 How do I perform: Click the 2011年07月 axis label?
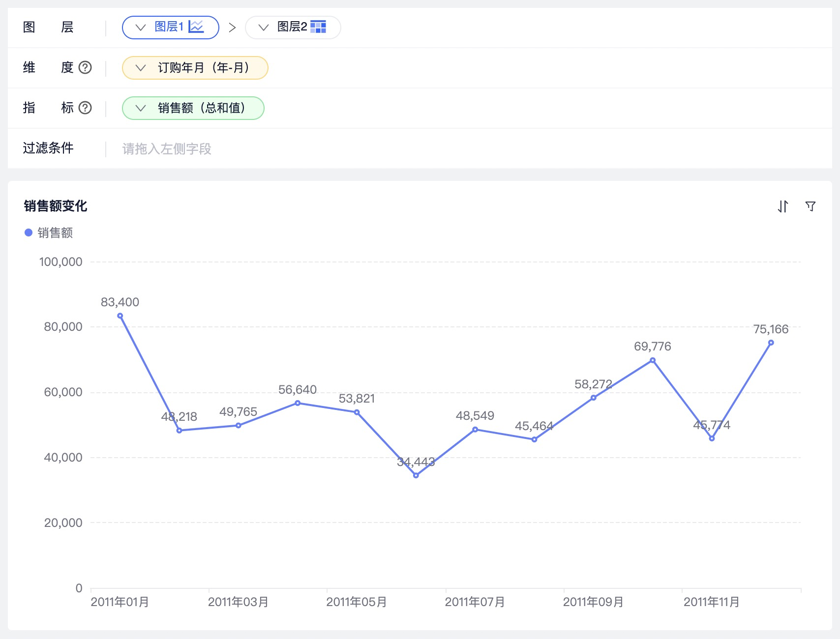(475, 602)
